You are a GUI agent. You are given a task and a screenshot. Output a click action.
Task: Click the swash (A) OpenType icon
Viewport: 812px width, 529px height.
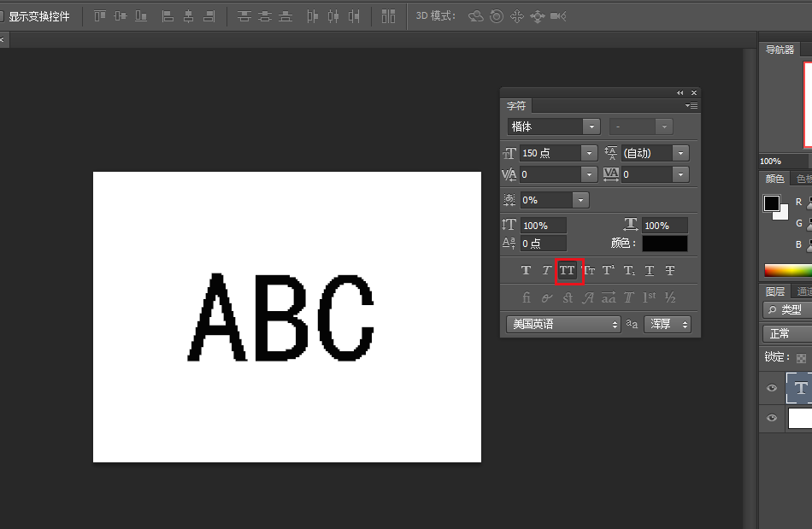[x=588, y=297]
